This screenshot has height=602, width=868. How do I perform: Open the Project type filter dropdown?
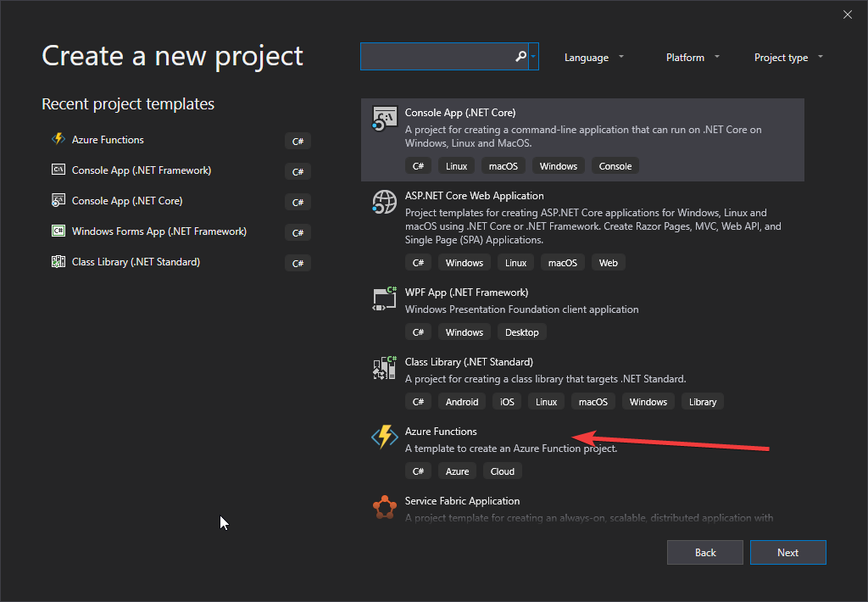point(788,57)
